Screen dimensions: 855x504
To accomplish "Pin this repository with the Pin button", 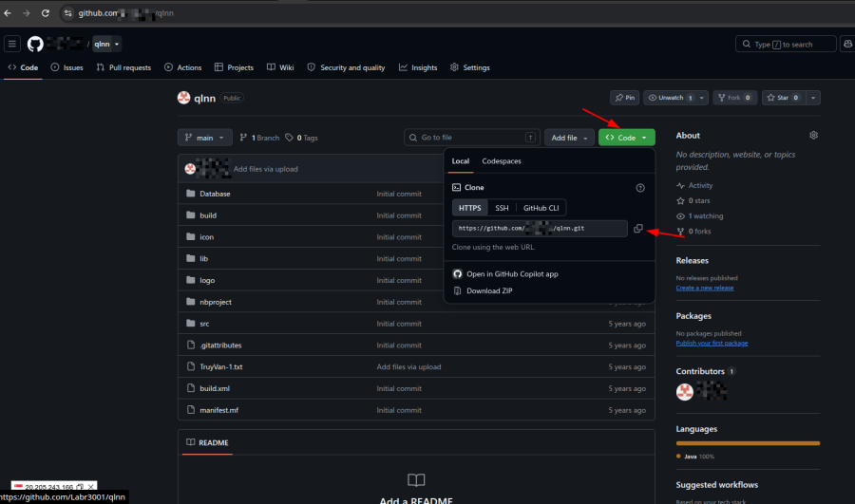I will tap(624, 98).
